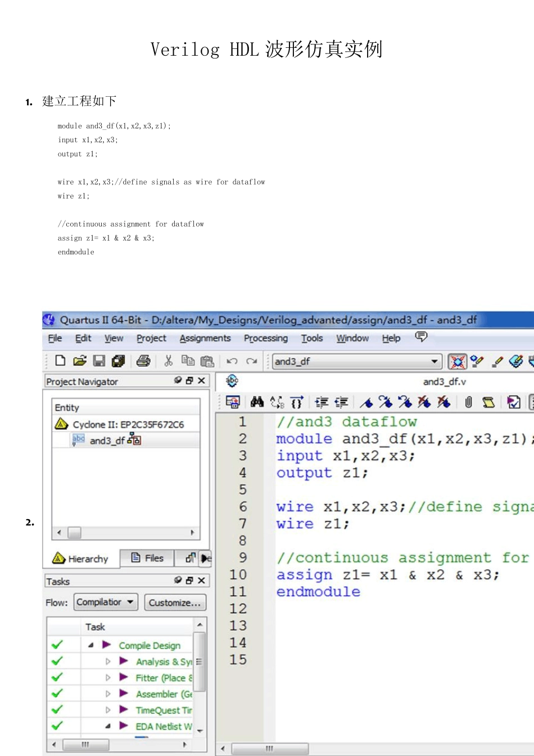The image size is (534, 756).
Task: Click the "endmodule" line in editor
Action: (x=318, y=591)
